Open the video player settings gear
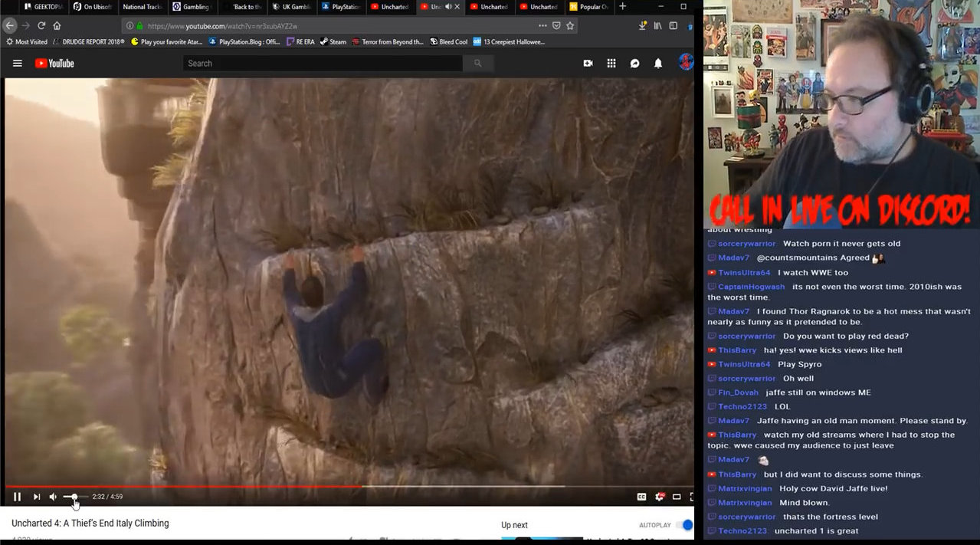Image resolution: width=980 pixels, height=545 pixels. click(660, 497)
